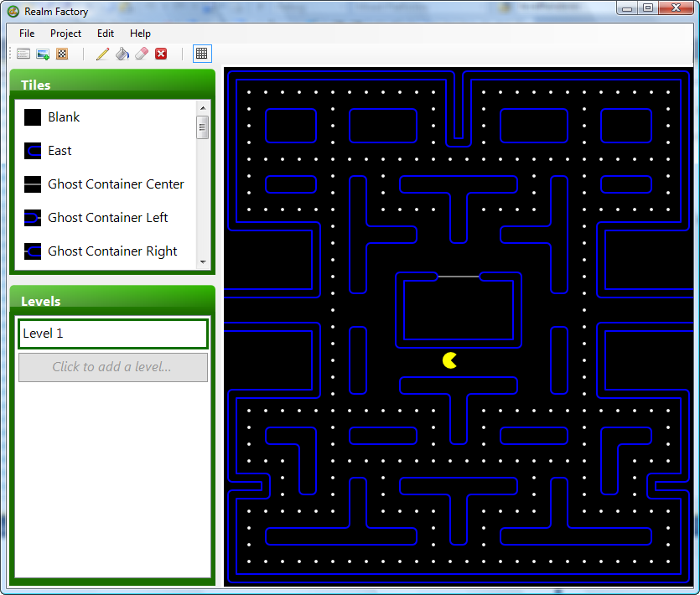Click the Realm Factory title bar icon
The width and height of the screenshot is (700, 595).
click(13, 12)
